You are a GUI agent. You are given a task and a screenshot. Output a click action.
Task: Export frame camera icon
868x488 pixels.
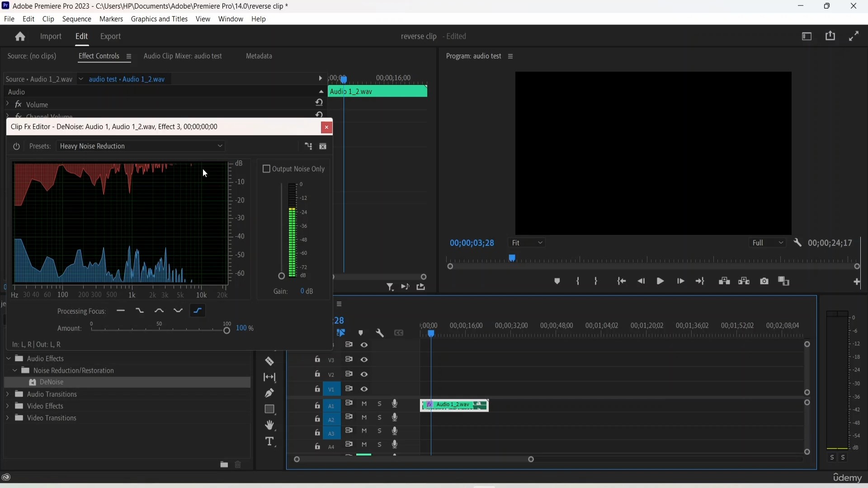764,282
